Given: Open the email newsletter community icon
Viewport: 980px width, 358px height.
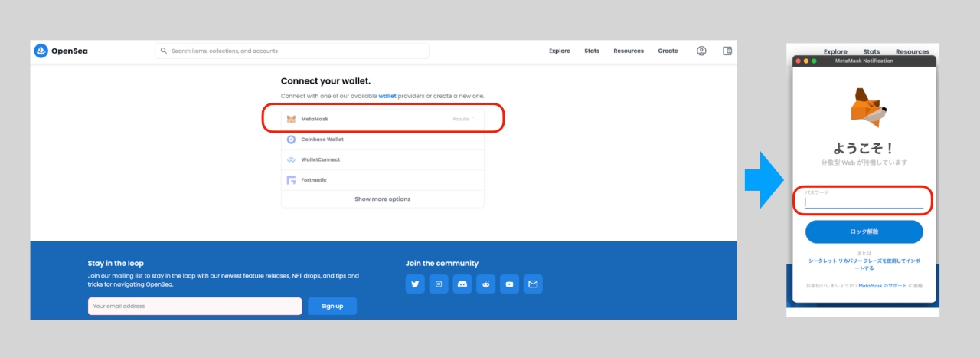Looking at the screenshot, I should coord(534,284).
